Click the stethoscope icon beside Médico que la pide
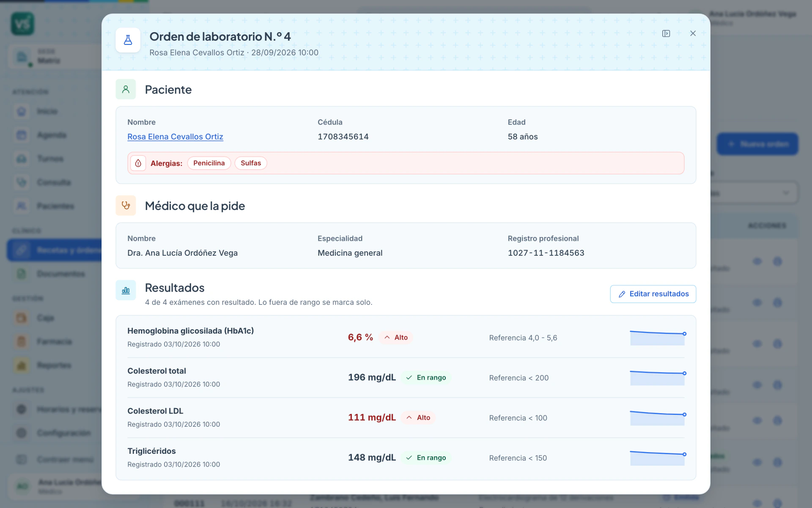Image resolution: width=812 pixels, height=508 pixels. tap(126, 205)
